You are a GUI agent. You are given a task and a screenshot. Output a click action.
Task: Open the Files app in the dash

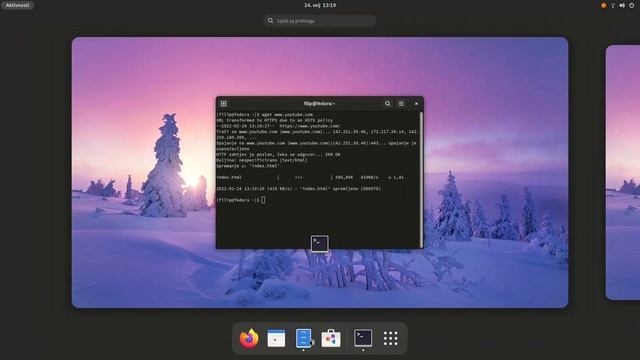[x=303, y=338]
